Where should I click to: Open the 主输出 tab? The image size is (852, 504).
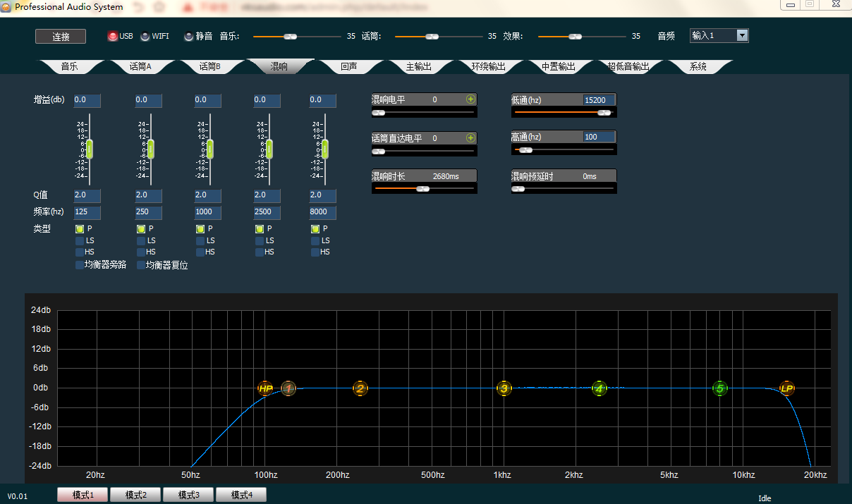pos(418,67)
